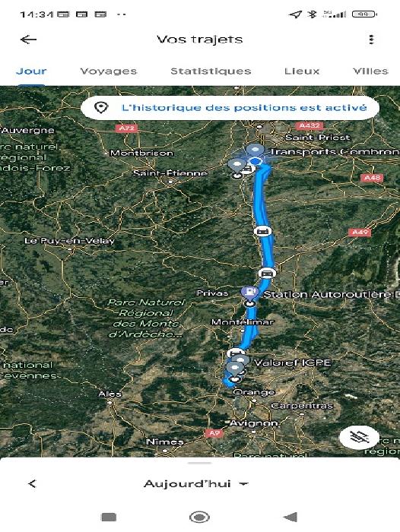Select the gas station pin near Privas
The width and height of the screenshot is (400, 532).
pos(249,292)
